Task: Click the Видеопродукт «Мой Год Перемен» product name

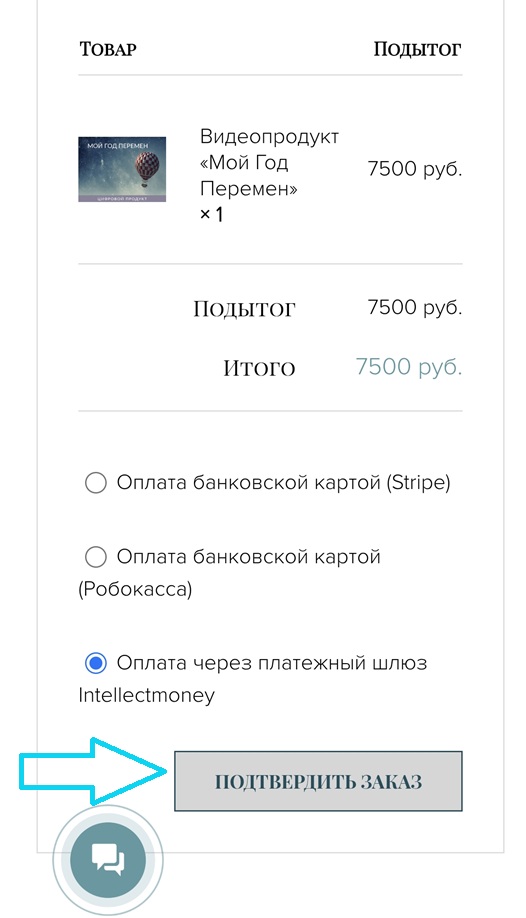Action: [x=269, y=163]
